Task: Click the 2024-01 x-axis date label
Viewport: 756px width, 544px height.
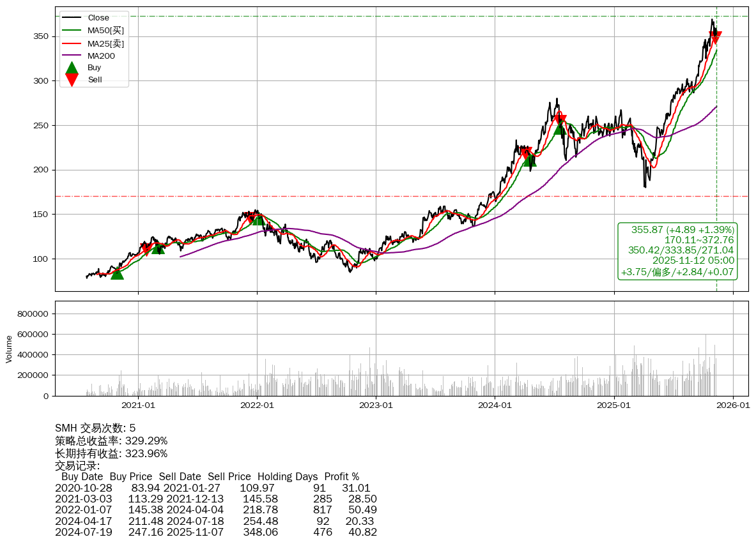Action: [x=495, y=405]
